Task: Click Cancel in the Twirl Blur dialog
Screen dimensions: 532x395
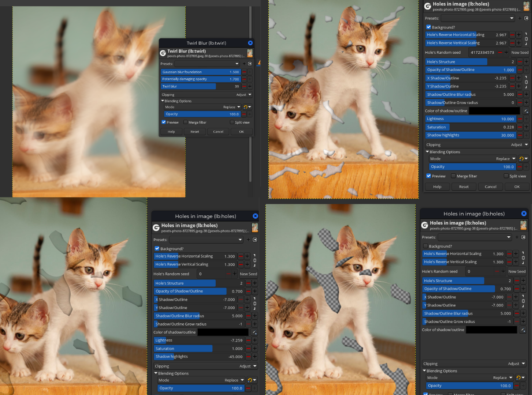Action: click(218, 132)
